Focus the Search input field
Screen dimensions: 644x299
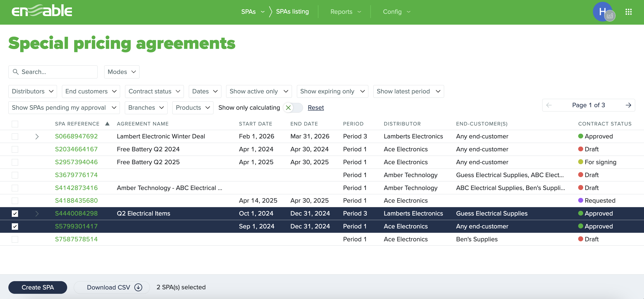coord(53,72)
